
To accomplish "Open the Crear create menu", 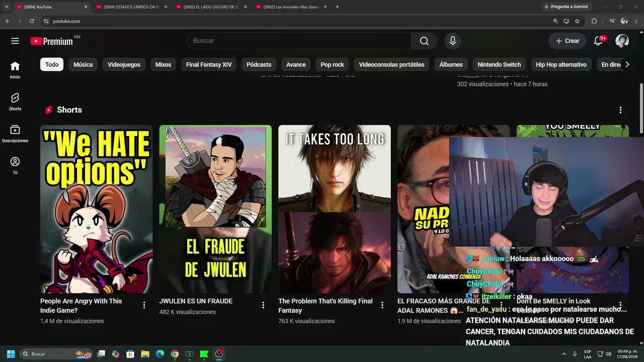I will click(x=568, y=41).
